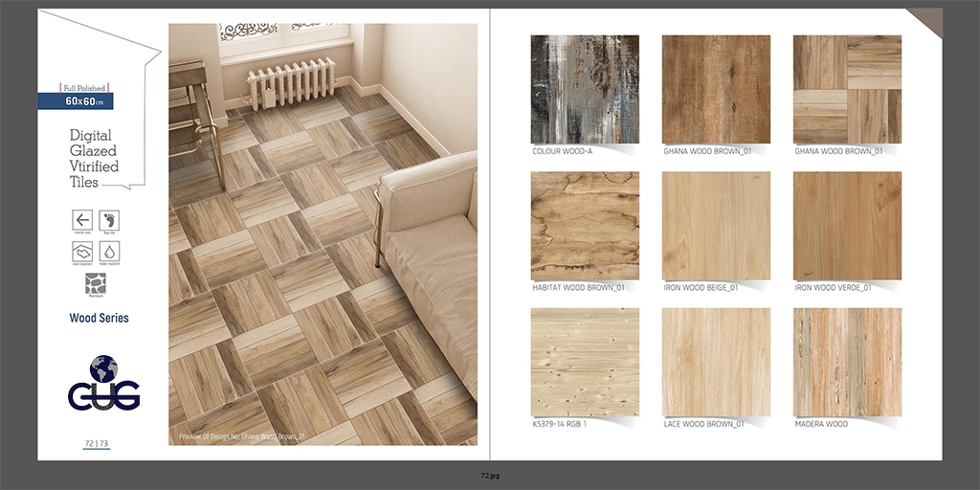Click the interior use arrow icon
This screenshot has width=980, height=490.
point(82,220)
